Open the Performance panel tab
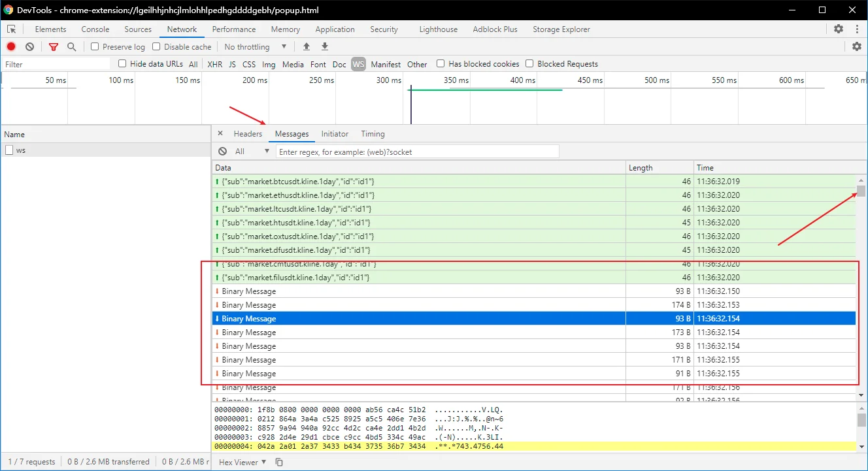 (234, 29)
